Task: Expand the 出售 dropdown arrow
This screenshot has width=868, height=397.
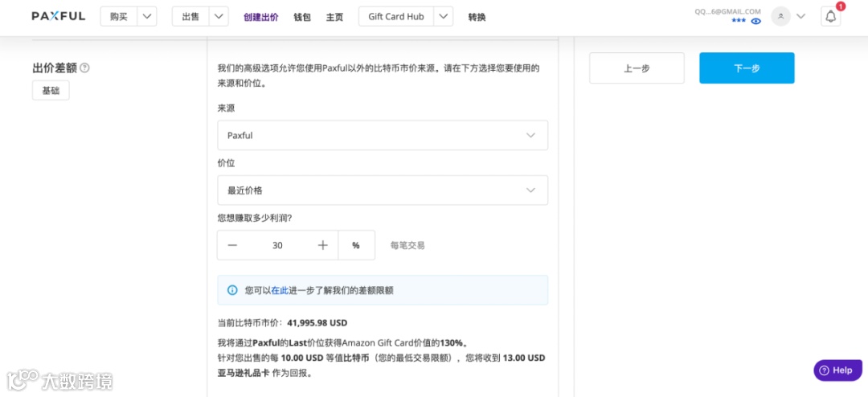Action: 219,17
